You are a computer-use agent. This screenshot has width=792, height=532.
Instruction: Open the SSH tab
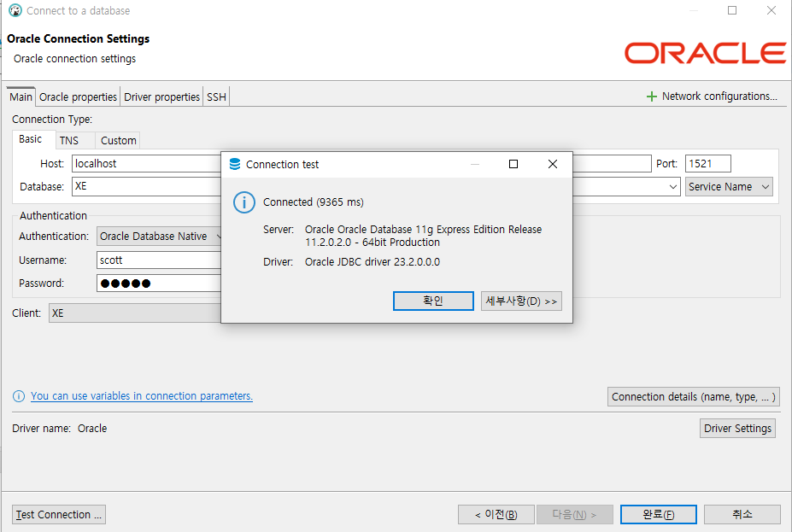216,96
